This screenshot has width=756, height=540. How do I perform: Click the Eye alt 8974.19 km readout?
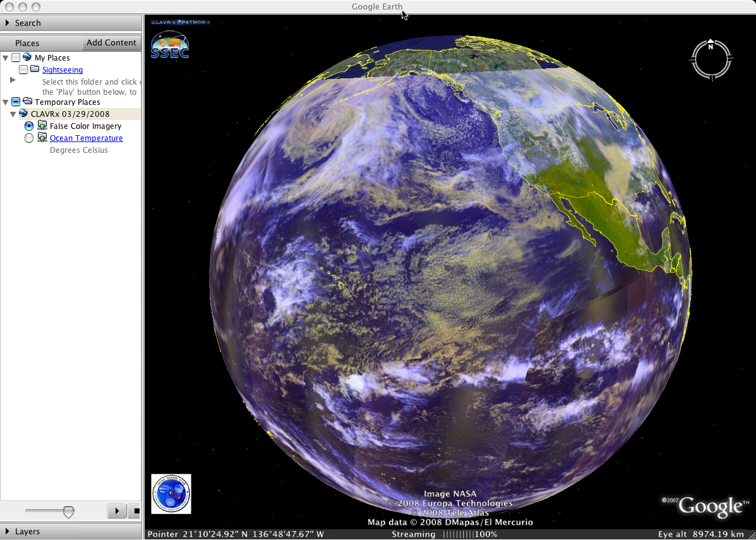(700, 534)
